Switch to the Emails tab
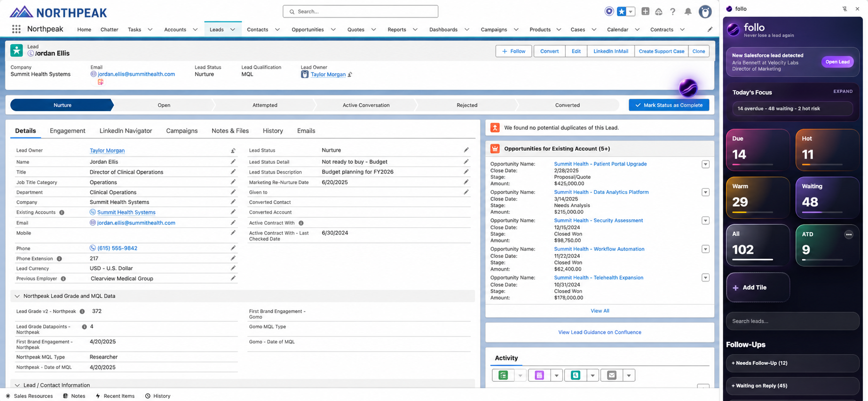 click(x=306, y=131)
